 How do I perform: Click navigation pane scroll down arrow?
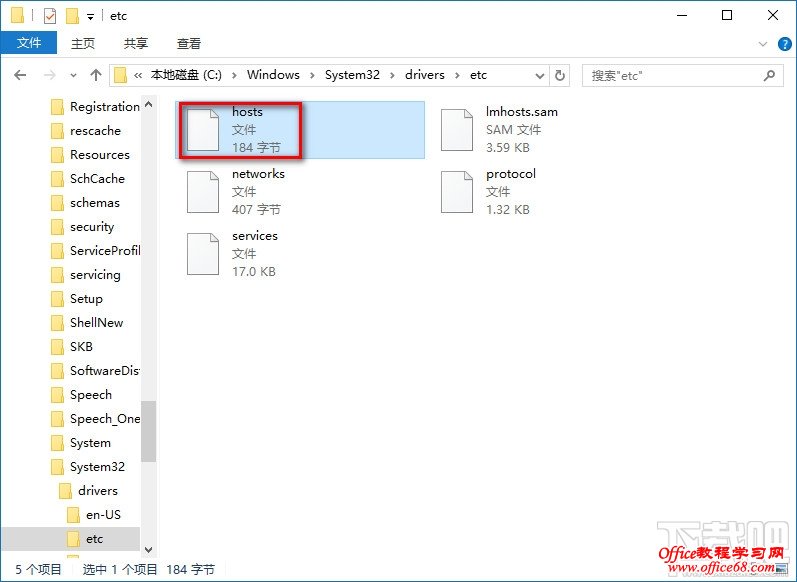[x=148, y=549]
